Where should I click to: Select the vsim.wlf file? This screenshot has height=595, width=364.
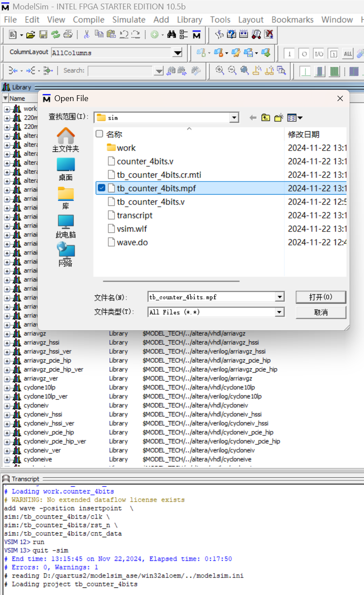pos(132,229)
